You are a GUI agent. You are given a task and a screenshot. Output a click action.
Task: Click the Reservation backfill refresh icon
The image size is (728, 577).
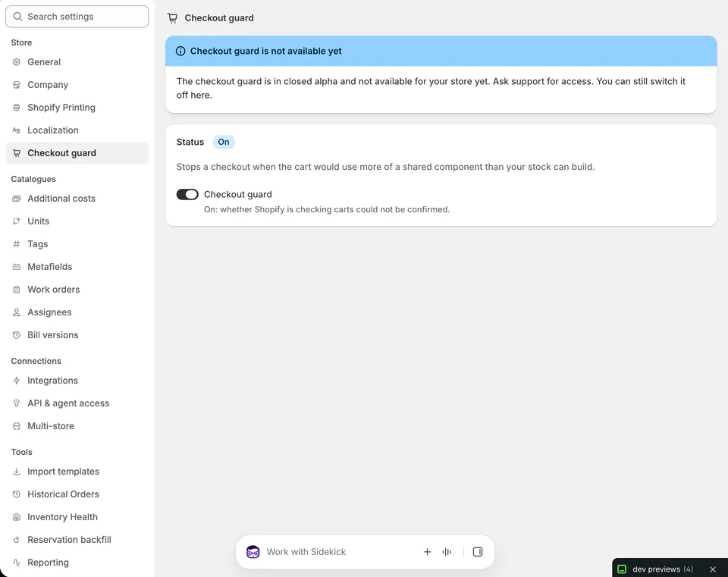click(17, 539)
